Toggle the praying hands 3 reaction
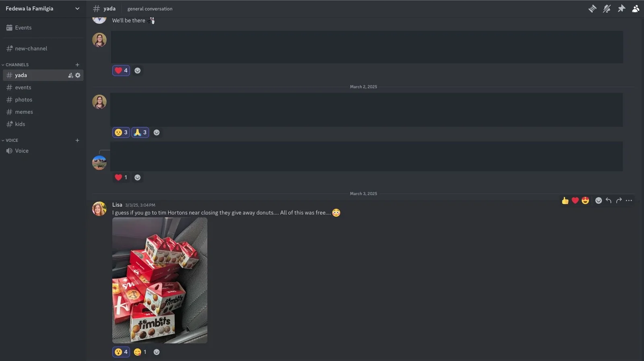The height and width of the screenshot is (361, 644). pyautogui.click(x=140, y=132)
